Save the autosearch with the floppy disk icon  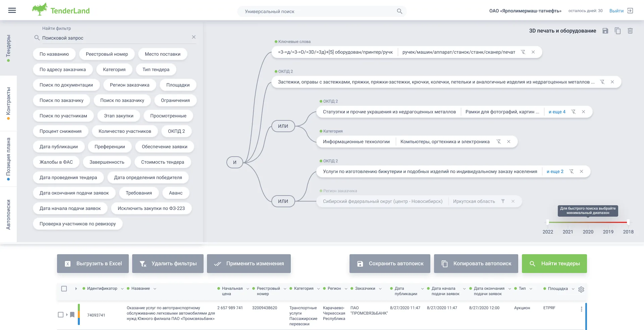pyautogui.click(x=605, y=31)
